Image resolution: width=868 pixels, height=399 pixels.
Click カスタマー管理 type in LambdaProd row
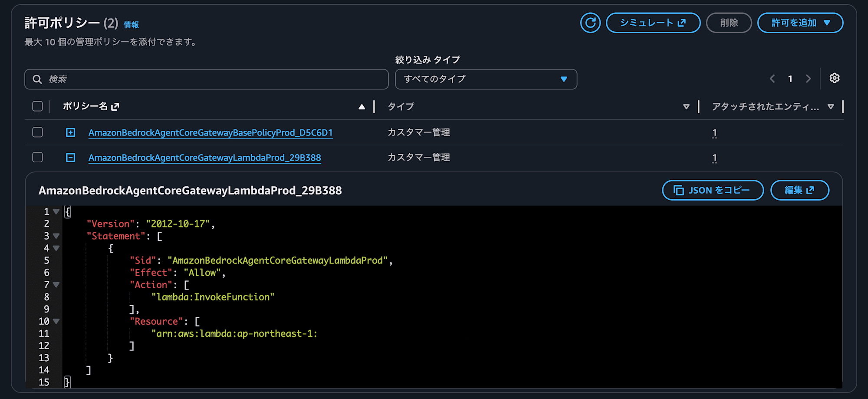tap(418, 157)
